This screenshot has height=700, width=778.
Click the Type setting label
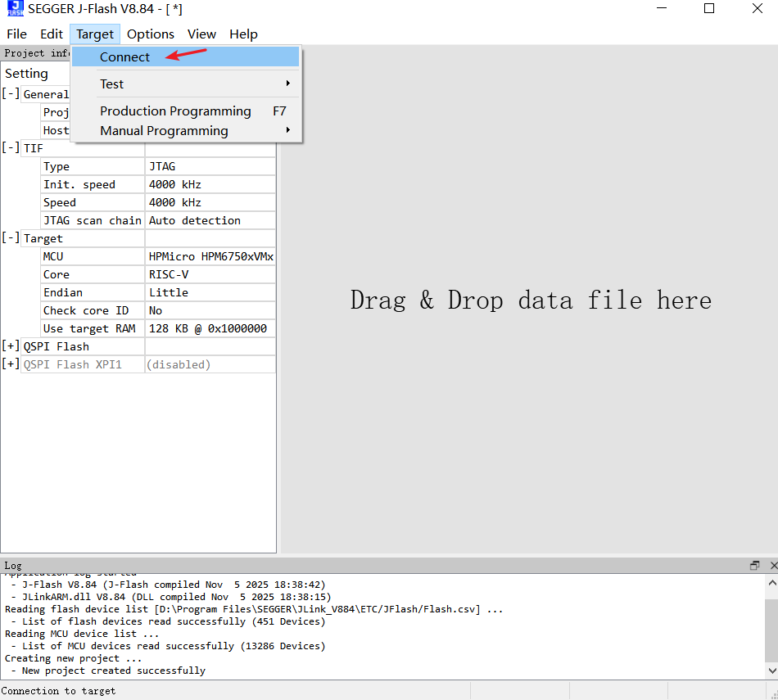point(93,167)
